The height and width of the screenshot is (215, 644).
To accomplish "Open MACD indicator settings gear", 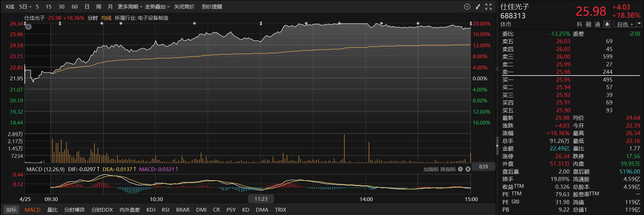I will point(460,169).
